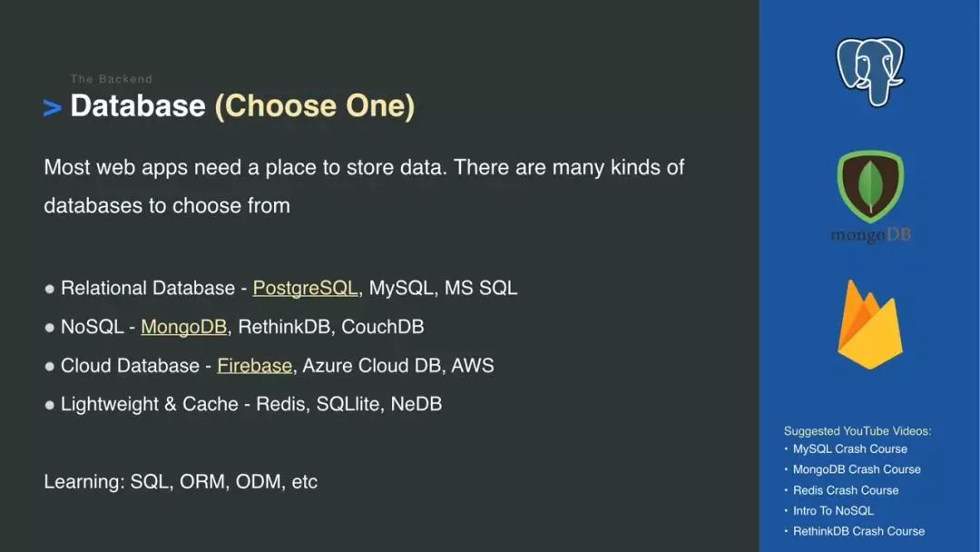The height and width of the screenshot is (552, 980).
Task: Click Intro To NoSQL suggested video
Action: pos(832,511)
